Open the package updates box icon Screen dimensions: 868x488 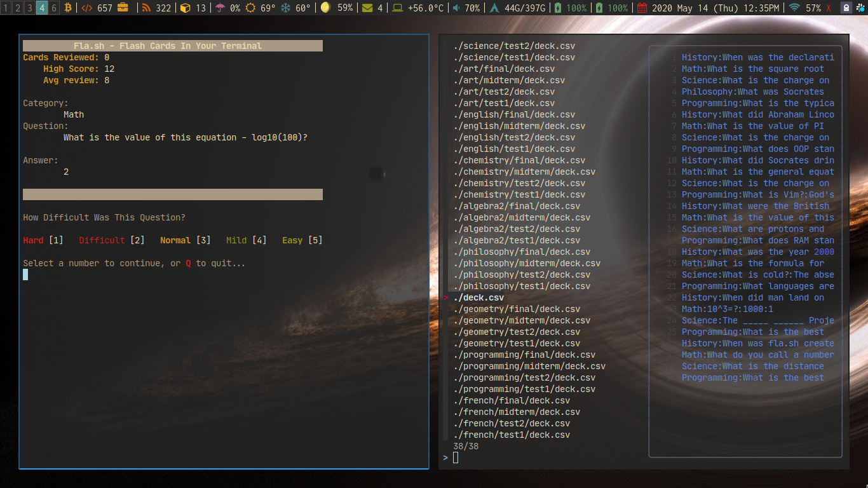tap(185, 8)
